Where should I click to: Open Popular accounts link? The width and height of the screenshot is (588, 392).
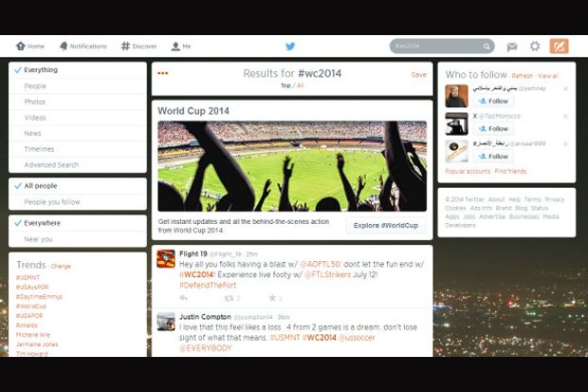point(468,171)
